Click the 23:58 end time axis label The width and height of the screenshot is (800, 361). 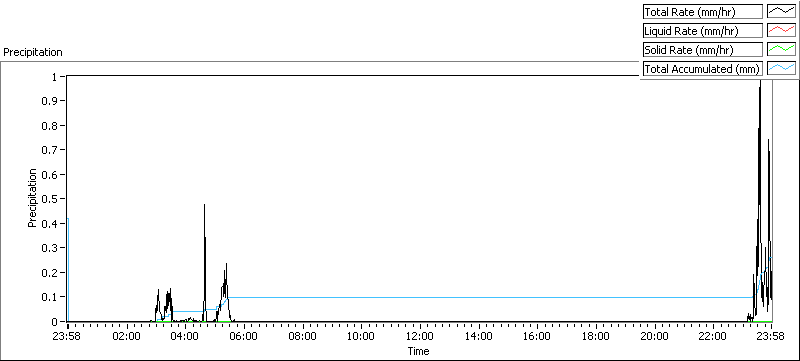(x=770, y=336)
